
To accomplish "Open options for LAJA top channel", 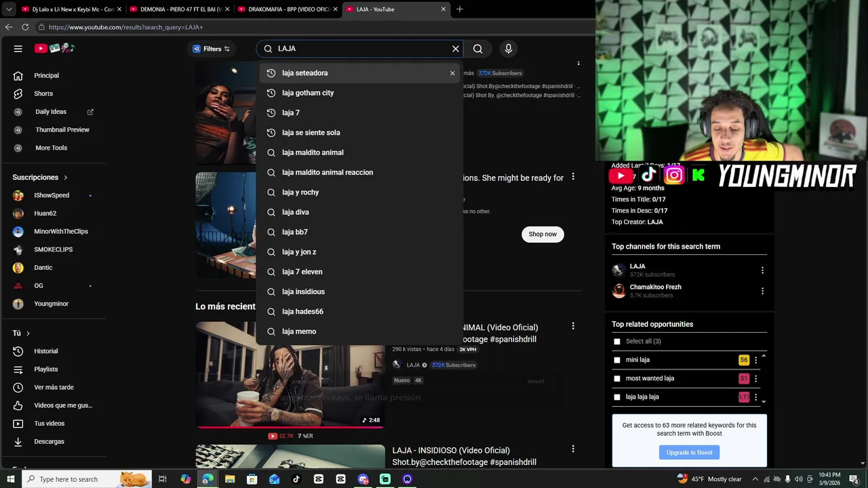I will (x=762, y=270).
